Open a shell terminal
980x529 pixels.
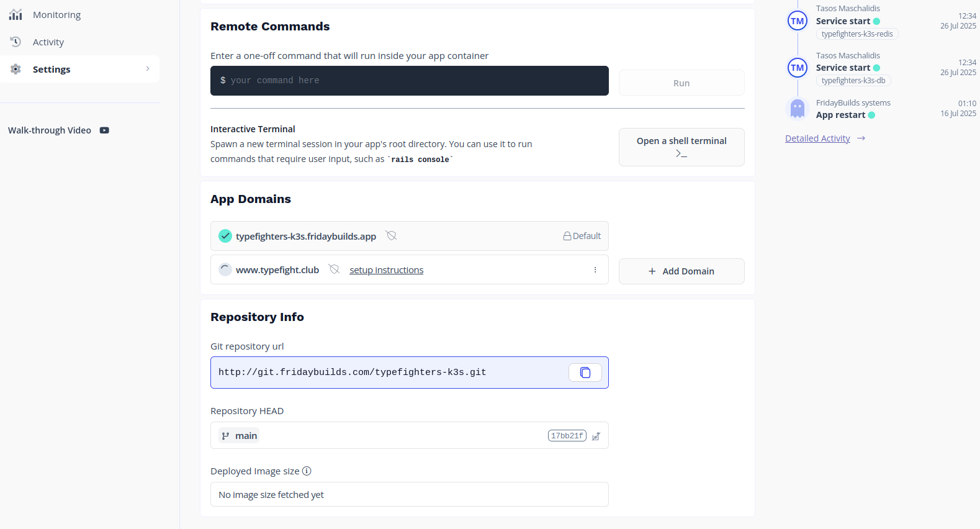681,147
